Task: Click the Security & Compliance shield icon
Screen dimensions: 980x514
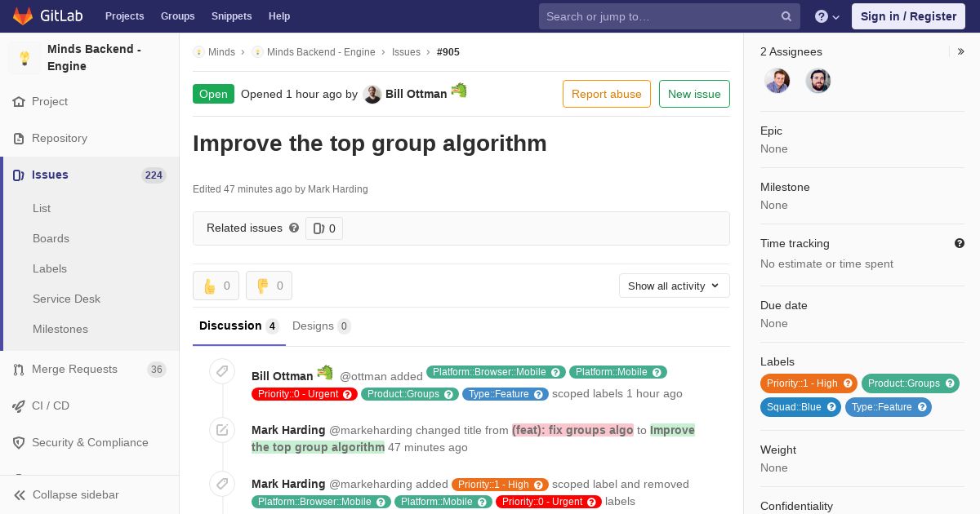Action: (19, 443)
